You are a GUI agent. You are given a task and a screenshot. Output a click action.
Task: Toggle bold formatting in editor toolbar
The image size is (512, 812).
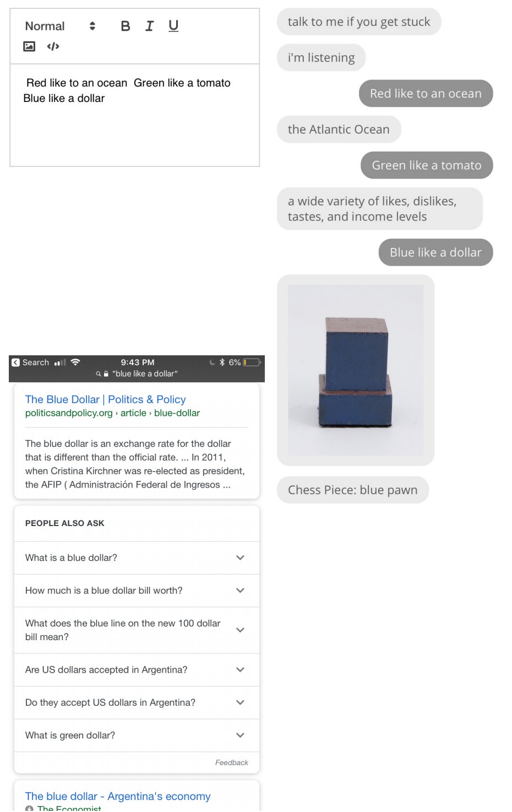pyautogui.click(x=126, y=26)
